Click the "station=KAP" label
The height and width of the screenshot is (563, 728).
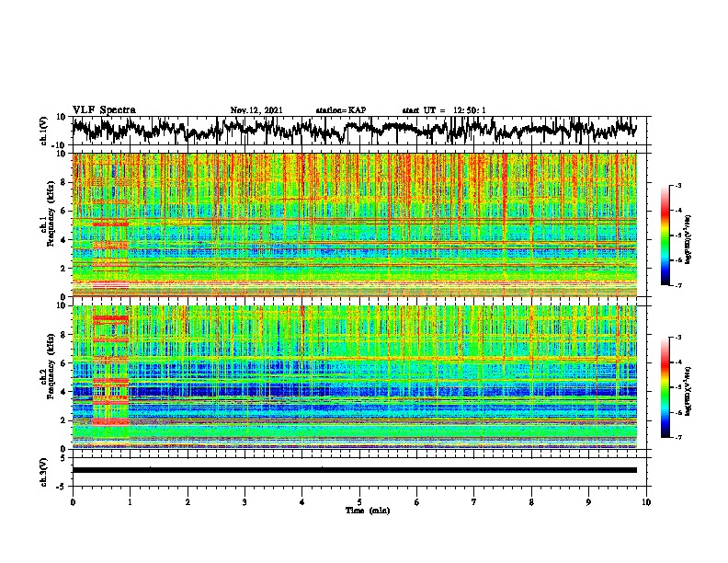341,110
